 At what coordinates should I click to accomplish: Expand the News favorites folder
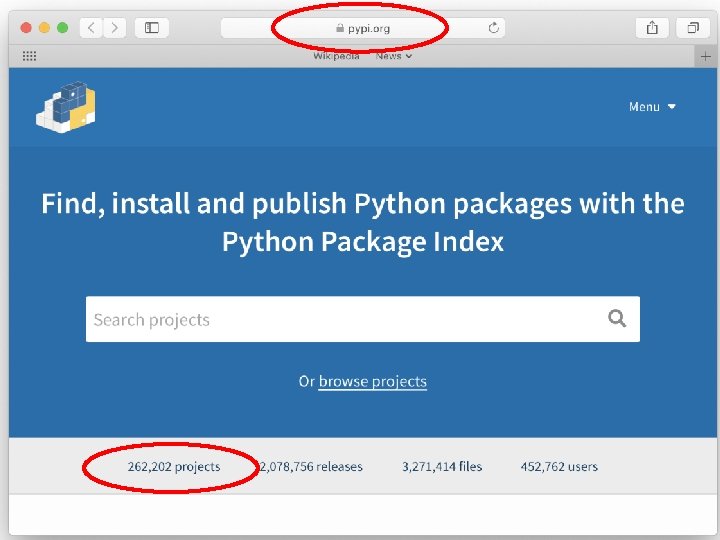tap(393, 56)
